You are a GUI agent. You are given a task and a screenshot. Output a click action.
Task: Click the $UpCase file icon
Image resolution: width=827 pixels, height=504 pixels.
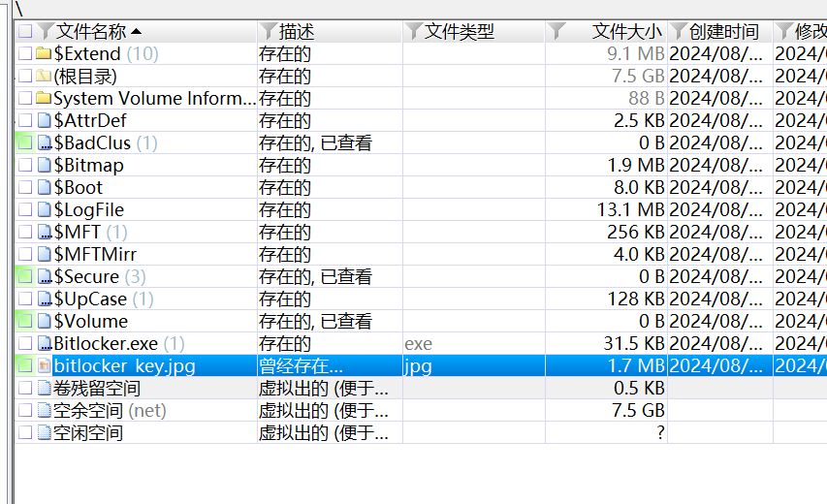(x=45, y=299)
